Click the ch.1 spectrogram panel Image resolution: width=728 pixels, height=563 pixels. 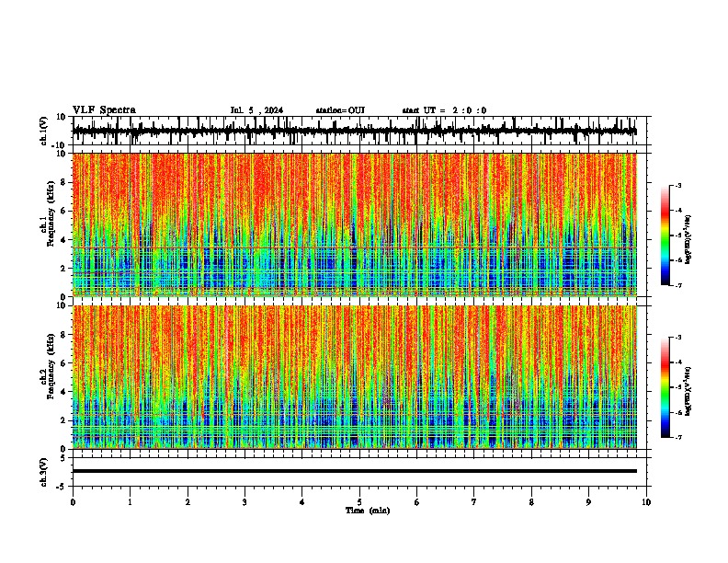coord(355,224)
